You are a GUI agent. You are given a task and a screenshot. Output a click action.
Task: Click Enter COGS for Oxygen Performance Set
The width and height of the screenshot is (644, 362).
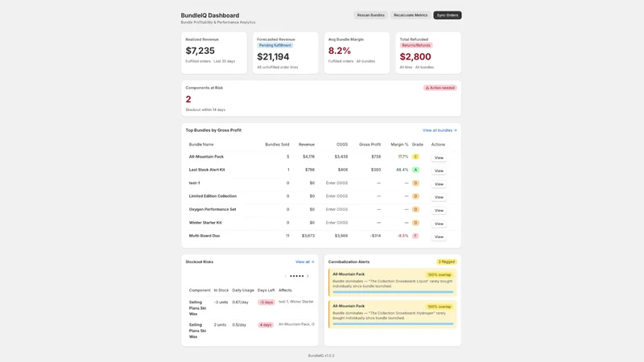(x=336, y=209)
